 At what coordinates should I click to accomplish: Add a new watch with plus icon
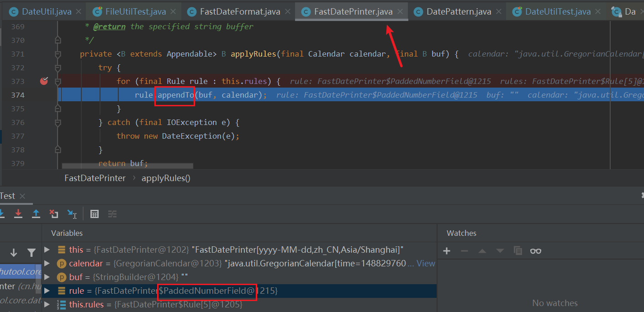coord(447,251)
